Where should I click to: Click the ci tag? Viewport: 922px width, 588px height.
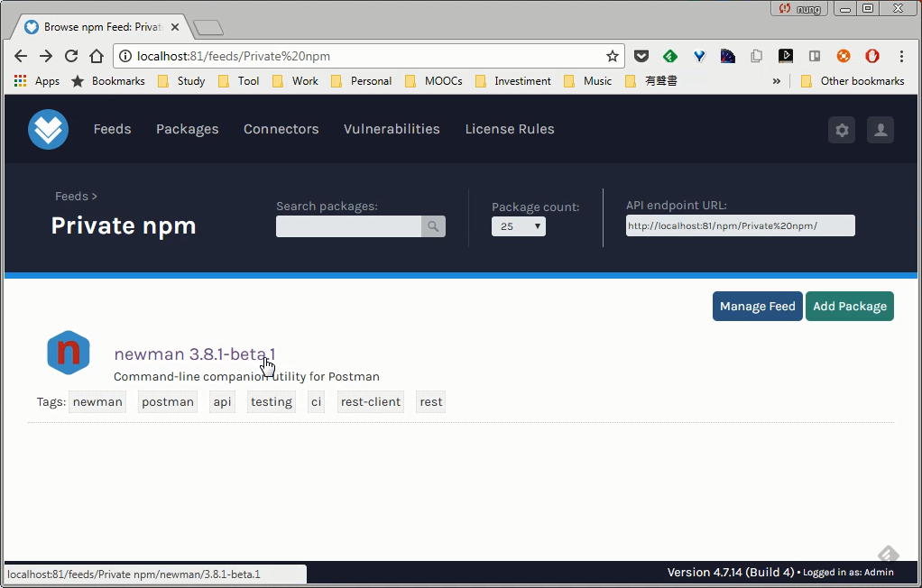pos(317,401)
